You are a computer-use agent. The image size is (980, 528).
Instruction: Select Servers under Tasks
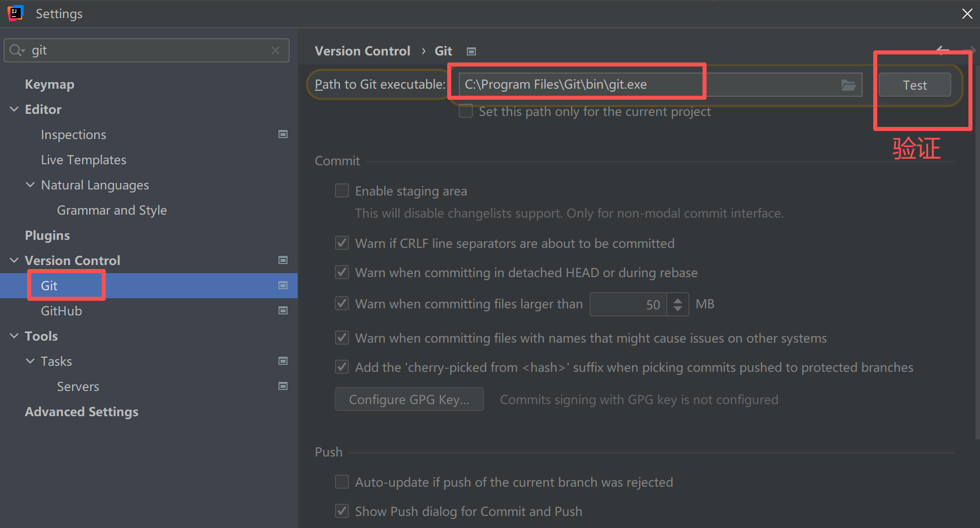click(78, 386)
